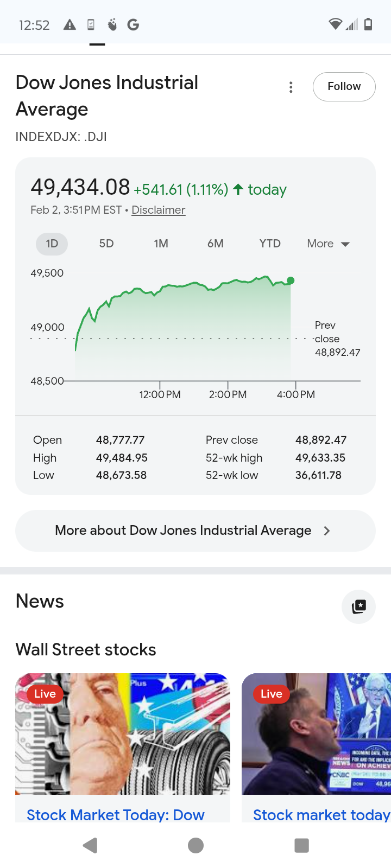Show the YTD chart range
This screenshot has width=391, height=868.
point(270,244)
